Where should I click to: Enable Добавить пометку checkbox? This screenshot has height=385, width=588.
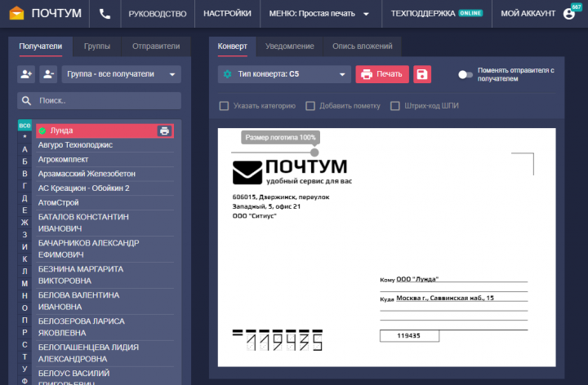click(310, 106)
